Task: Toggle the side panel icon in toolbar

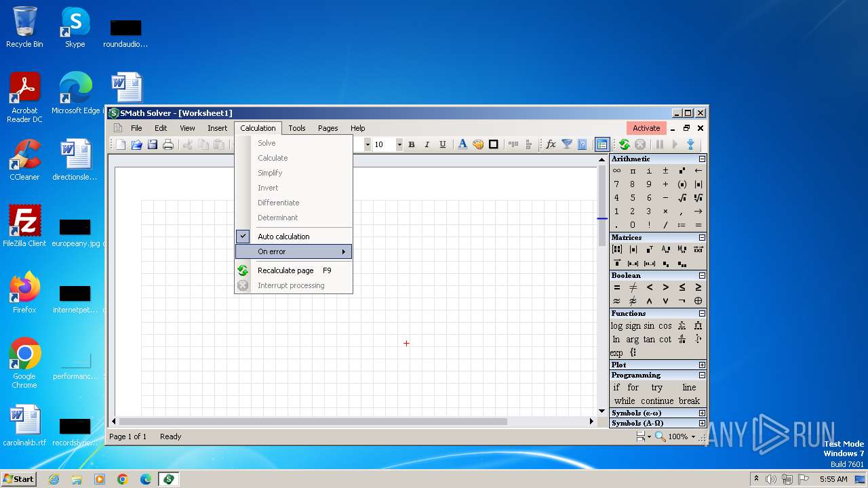Action: pyautogui.click(x=601, y=144)
